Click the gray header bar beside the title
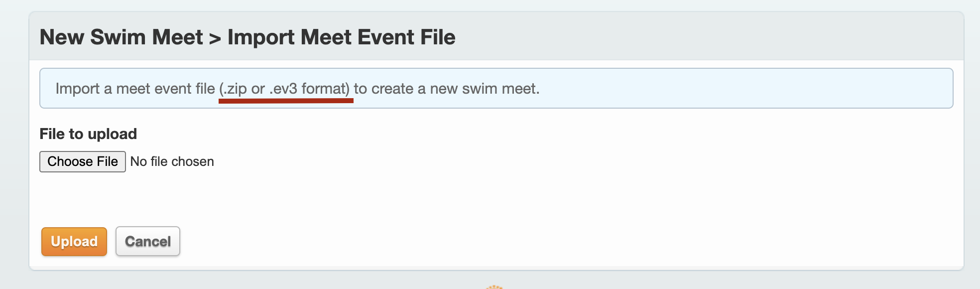Viewport: 980px width, 289px height. (x=707, y=37)
